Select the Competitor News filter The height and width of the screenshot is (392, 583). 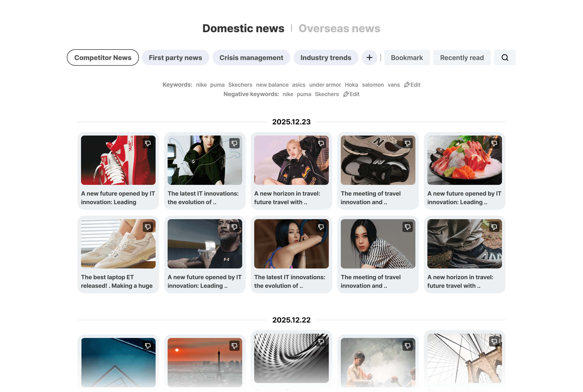tap(103, 57)
